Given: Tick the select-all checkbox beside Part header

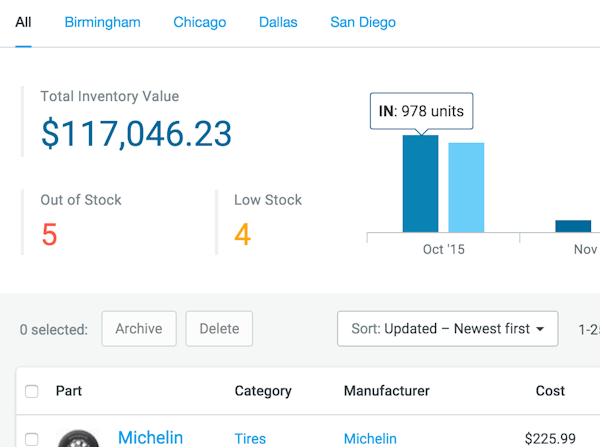Looking at the screenshot, I should point(32,391).
